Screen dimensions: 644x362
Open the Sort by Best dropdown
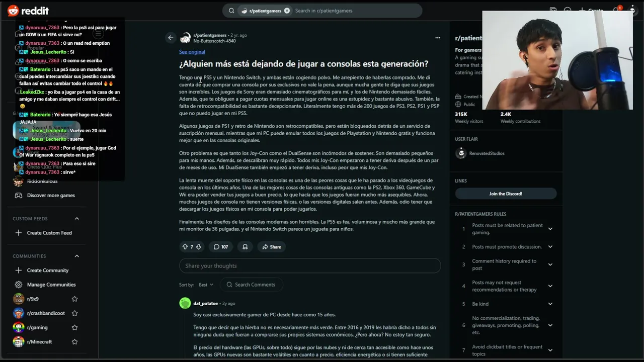pos(206,285)
